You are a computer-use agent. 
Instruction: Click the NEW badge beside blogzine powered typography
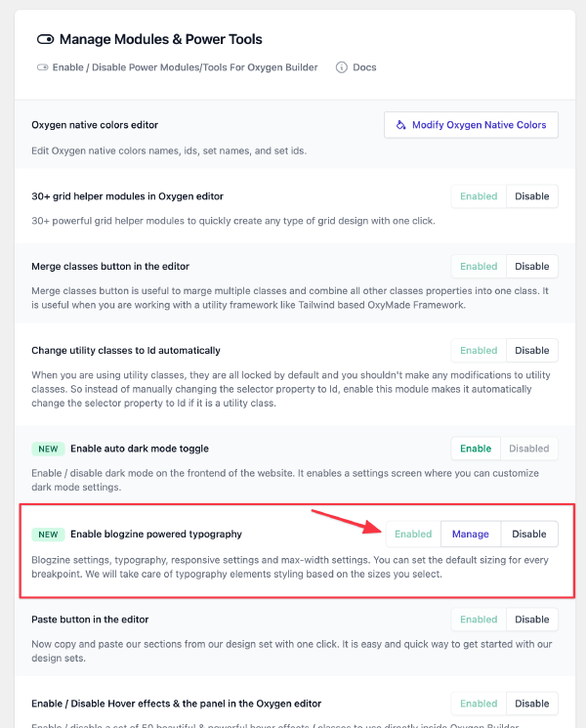coord(48,535)
